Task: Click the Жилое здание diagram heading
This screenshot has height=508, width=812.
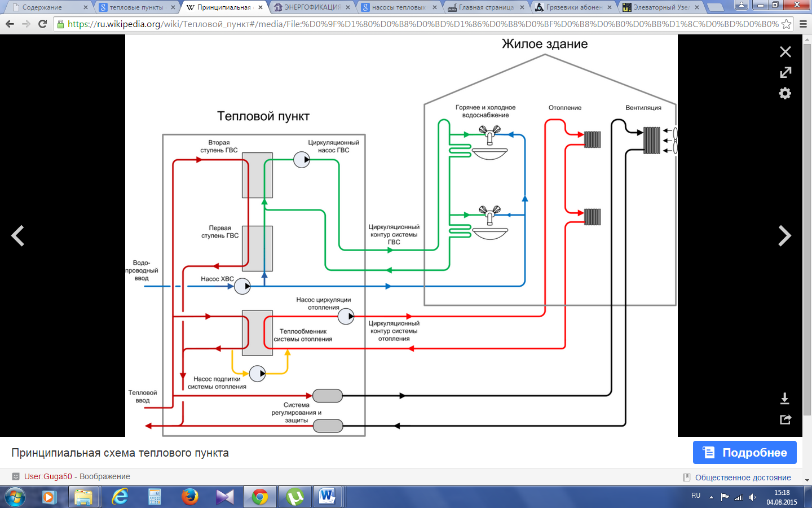Action: (545, 44)
